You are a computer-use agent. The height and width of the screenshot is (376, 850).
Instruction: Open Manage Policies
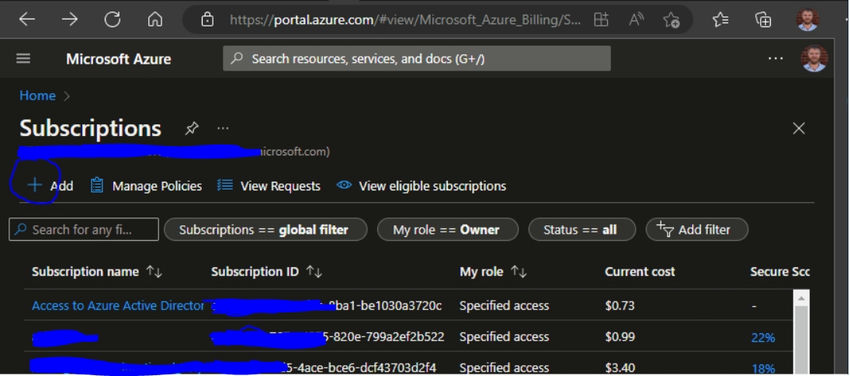(x=146, y=186)
